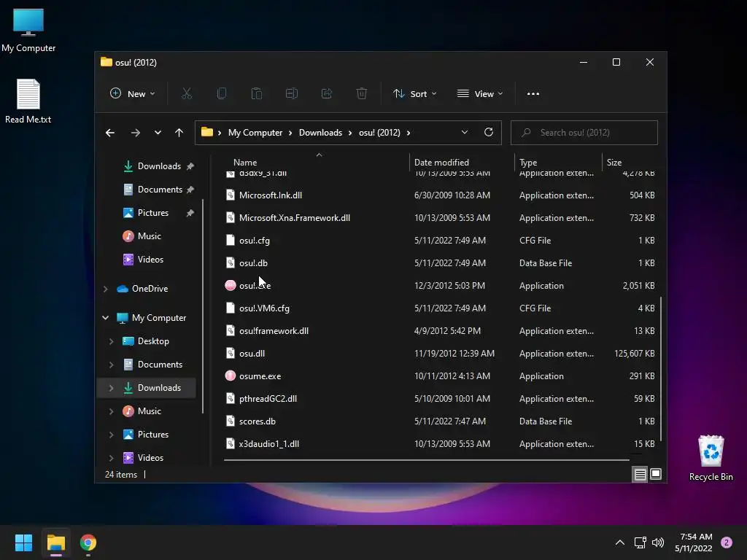Expand Downloads under My Computer
747x560 pixels.
click(x=111, y=388)
